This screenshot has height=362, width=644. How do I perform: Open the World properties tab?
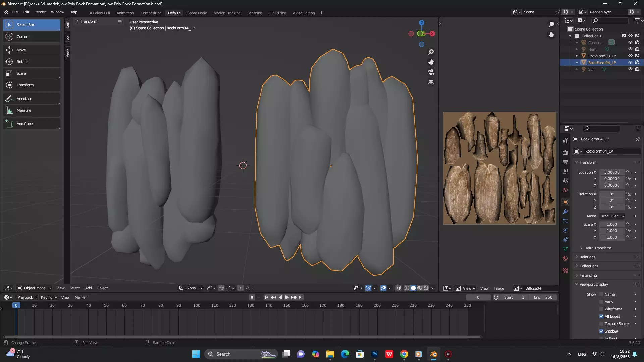tap(565, 190)
